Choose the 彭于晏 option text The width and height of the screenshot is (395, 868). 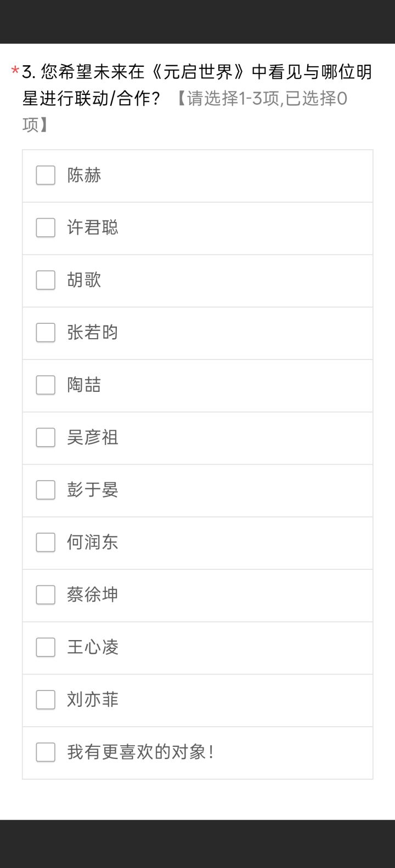tap(93, 490)
